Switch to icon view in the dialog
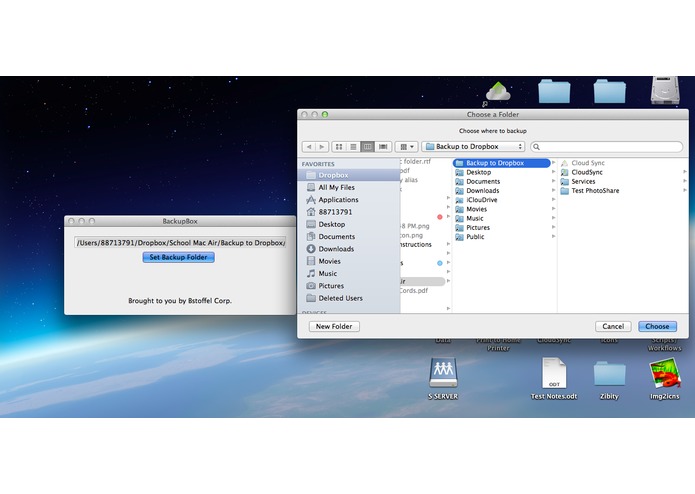Screen dimensions: 695x494 point(339,147)
